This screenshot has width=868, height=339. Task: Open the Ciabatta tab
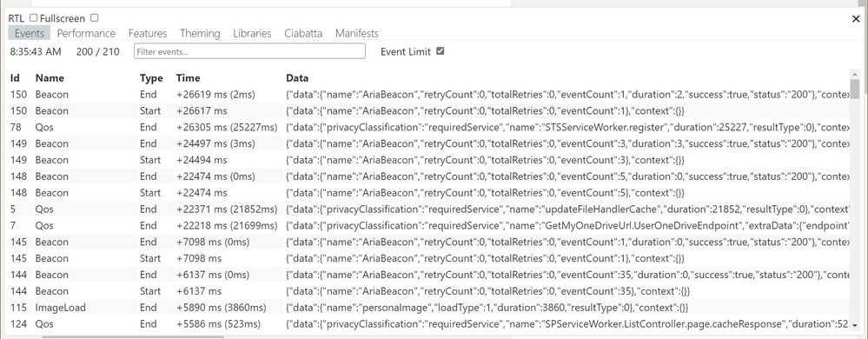[303, 33]
